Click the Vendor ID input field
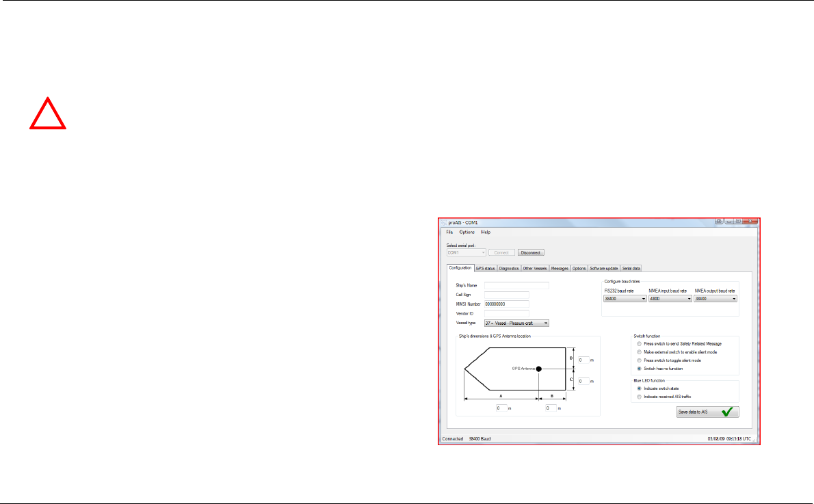814x504 pixels. 507,313
